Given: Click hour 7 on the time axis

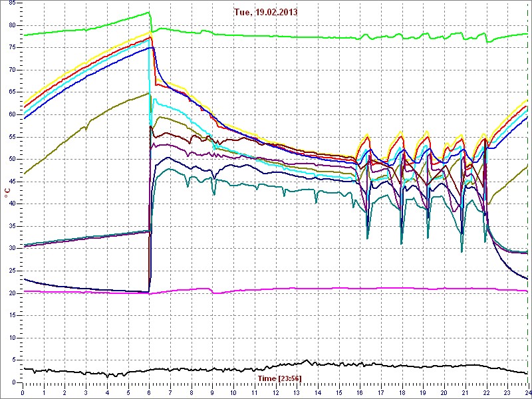Looking at the screenshot, I should point(171,392).
